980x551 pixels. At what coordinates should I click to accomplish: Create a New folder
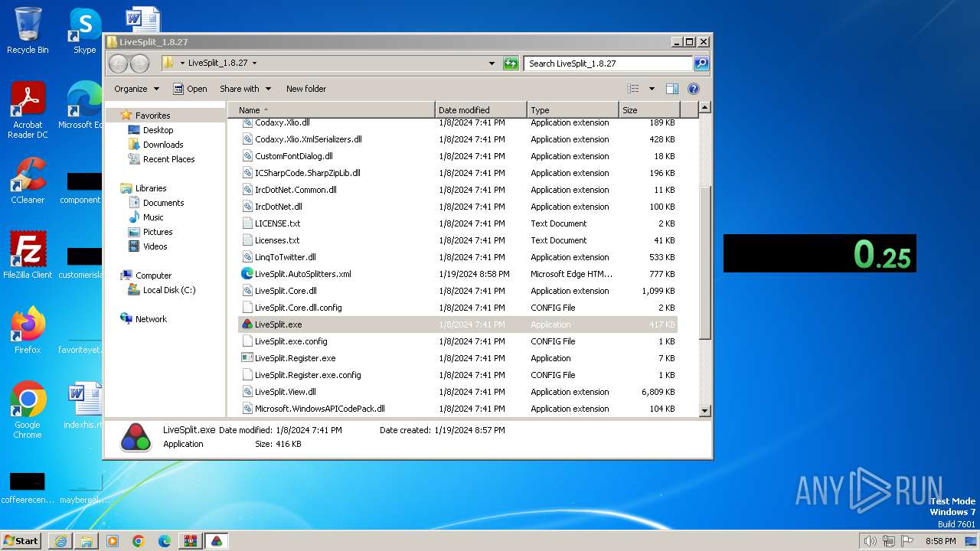coord(306,89)
